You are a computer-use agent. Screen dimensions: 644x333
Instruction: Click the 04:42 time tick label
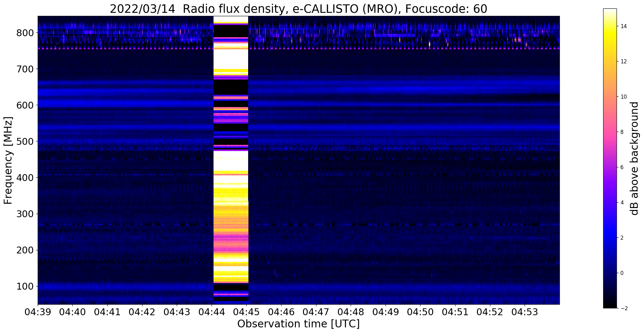(142, 312)
